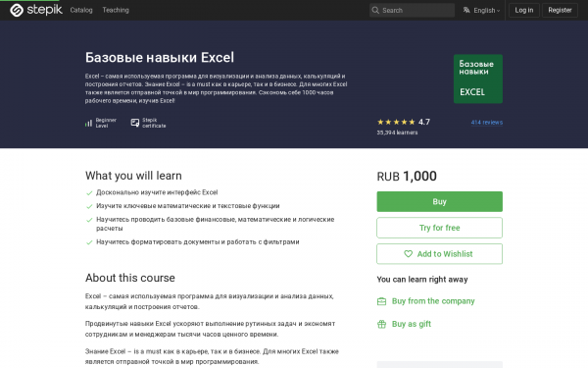Open the English language dropdown

[481, 10]
